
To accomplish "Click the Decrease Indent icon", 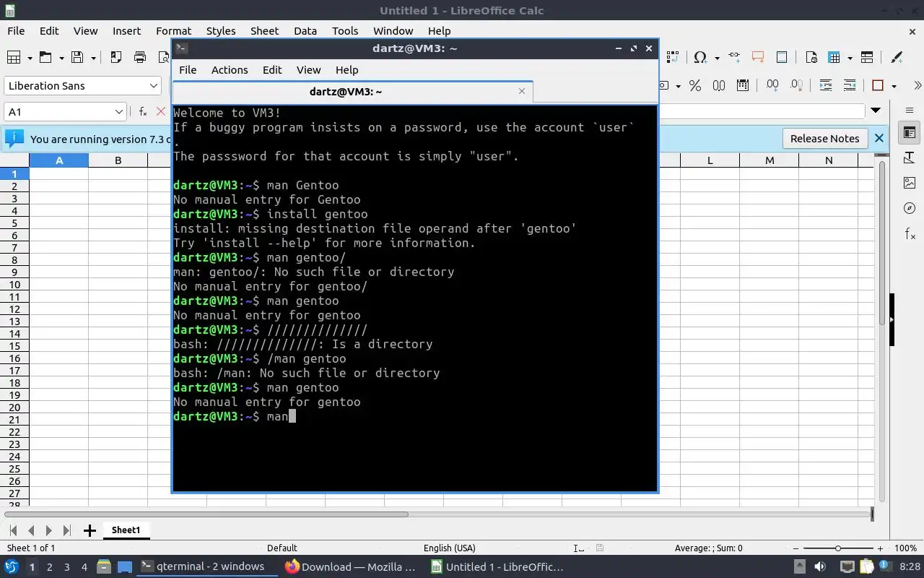I will pyautogui.click(x=850, y=85).
